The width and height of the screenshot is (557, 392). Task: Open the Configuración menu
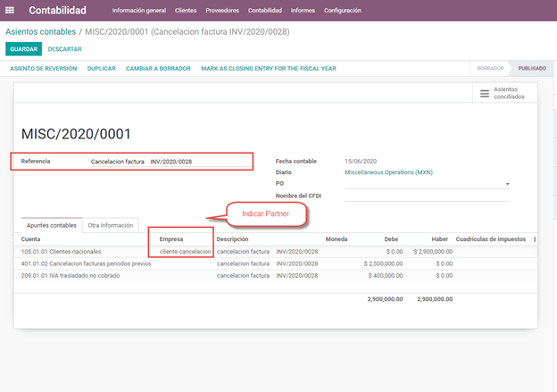point(343,11)
